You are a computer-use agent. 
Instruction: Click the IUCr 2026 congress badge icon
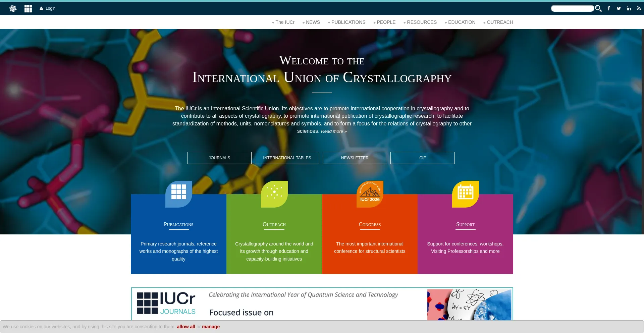[370, 194]
